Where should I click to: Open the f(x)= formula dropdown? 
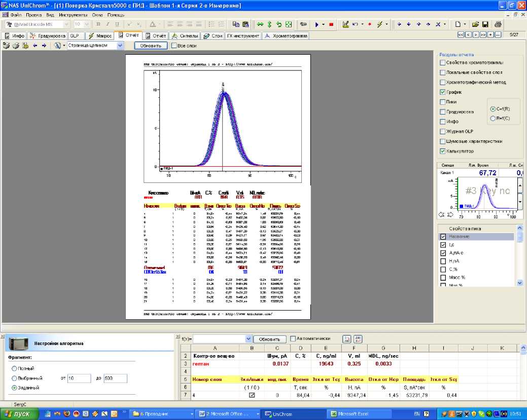[x=249, y=339]
